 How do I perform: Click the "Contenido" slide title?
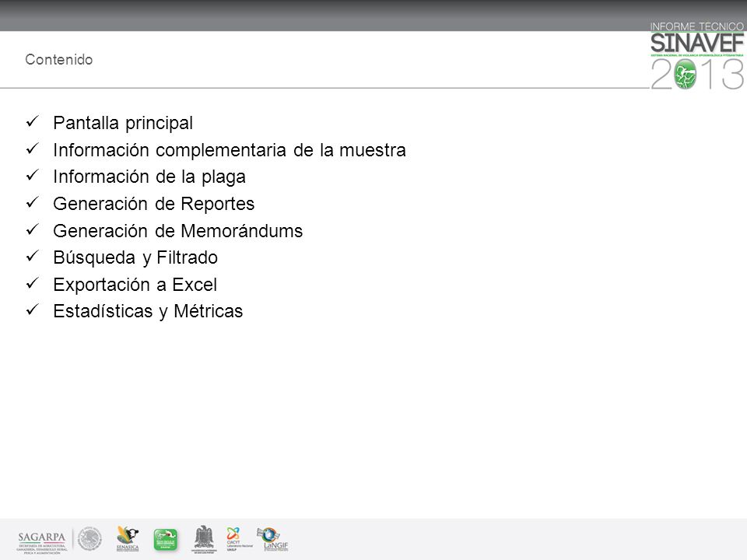tap(59, 60)
